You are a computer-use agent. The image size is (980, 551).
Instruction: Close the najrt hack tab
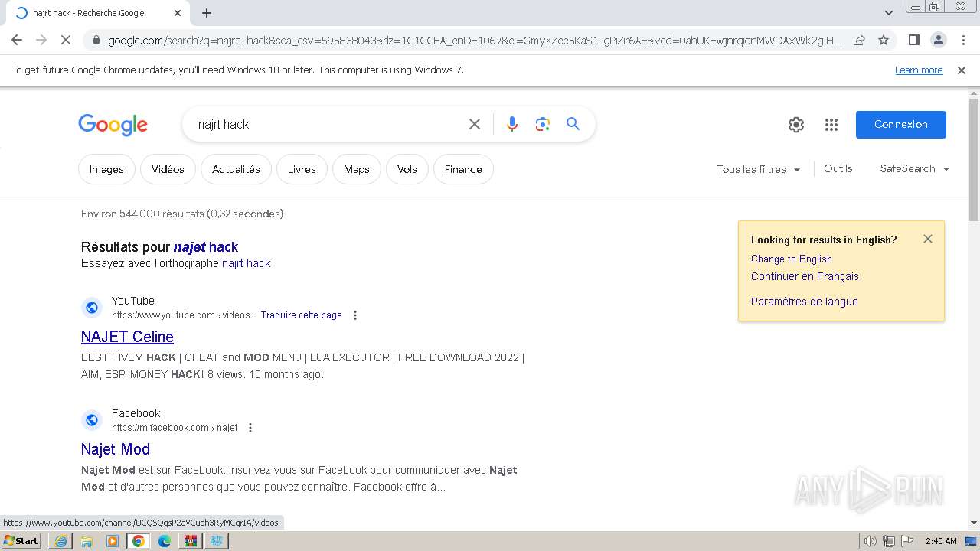point(178,13)
